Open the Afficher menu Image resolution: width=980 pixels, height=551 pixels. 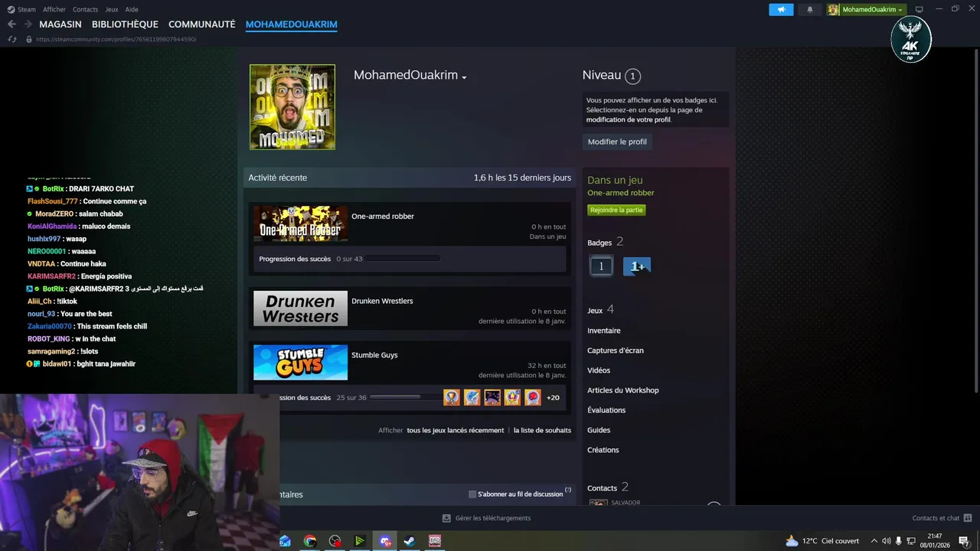point(54,9)
